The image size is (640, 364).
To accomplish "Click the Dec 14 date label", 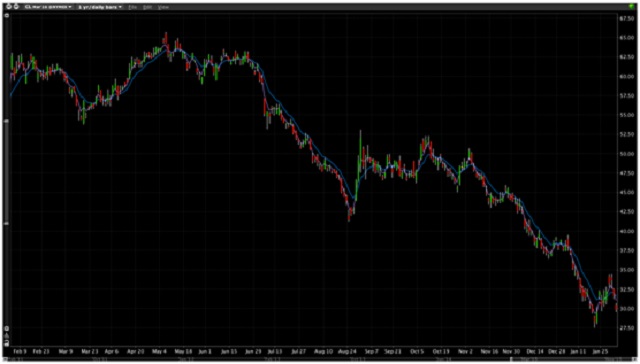I will (535, 351).
